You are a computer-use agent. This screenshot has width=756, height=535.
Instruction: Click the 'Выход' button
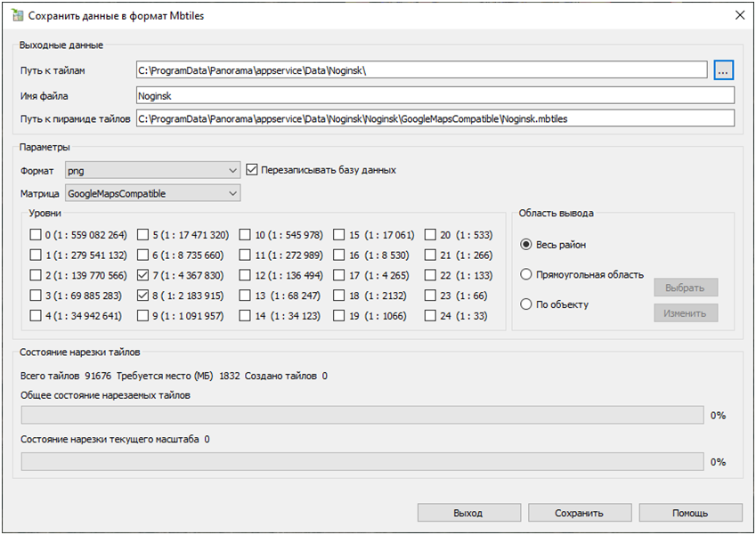(x=468, y=513)
